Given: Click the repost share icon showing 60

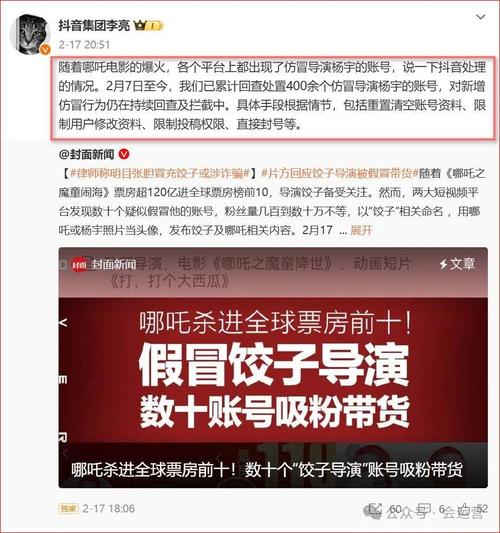Looking at the screenshot, I should [374, 510].
